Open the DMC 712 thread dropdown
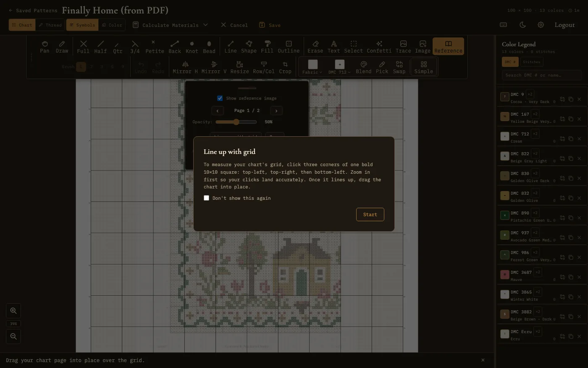Screen dimensions: 588x368 click(x=339, y=67)
